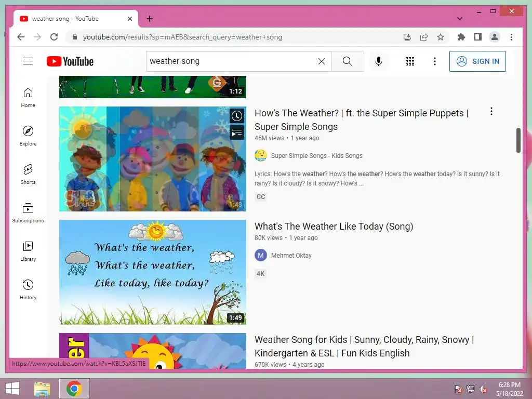Open File Explorer from the taskbar

(x=42, y=389)
